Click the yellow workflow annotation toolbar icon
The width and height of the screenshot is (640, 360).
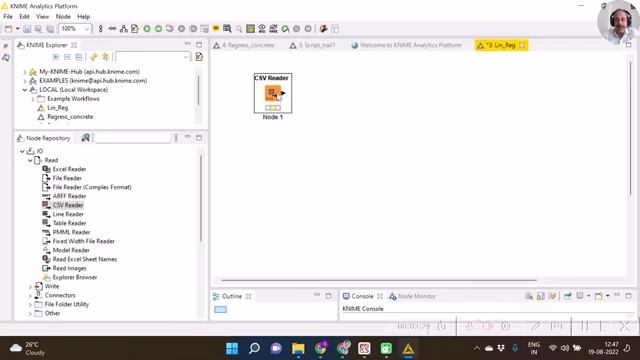(216, 29)
